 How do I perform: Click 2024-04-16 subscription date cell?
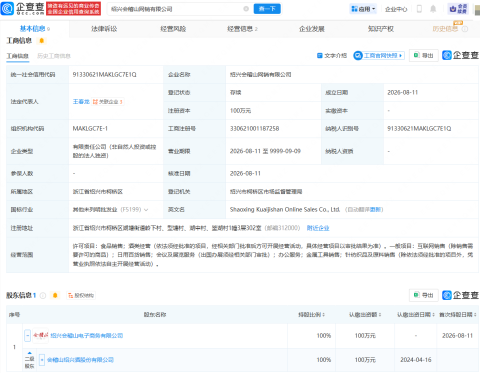click(x=416, y=360)
